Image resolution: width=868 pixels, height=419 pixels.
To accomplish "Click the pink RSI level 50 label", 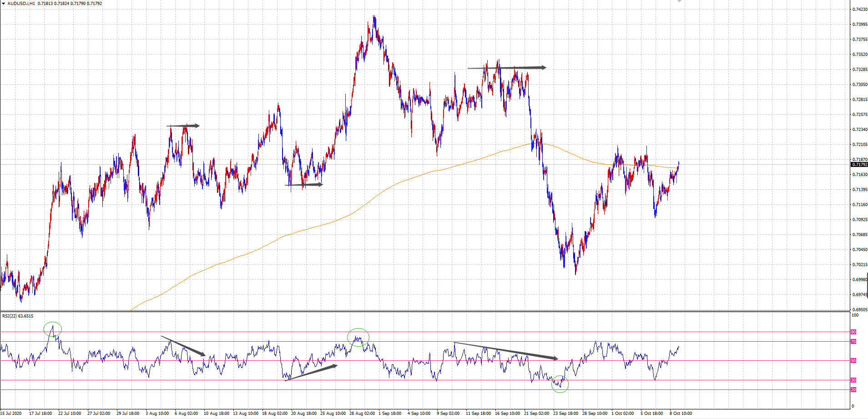I will 853,361.
